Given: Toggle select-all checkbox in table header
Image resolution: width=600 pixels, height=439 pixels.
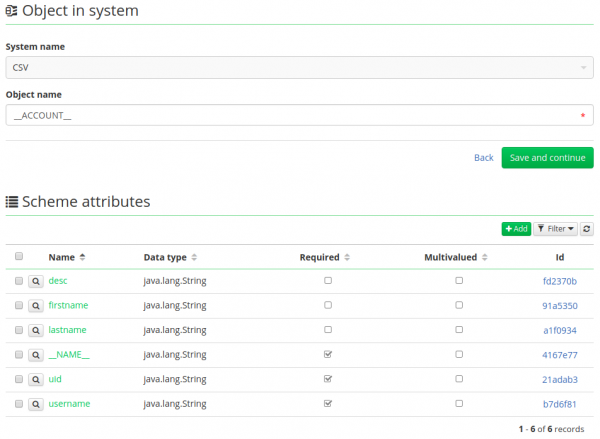Looking at the screenshot, I should 19,256.
